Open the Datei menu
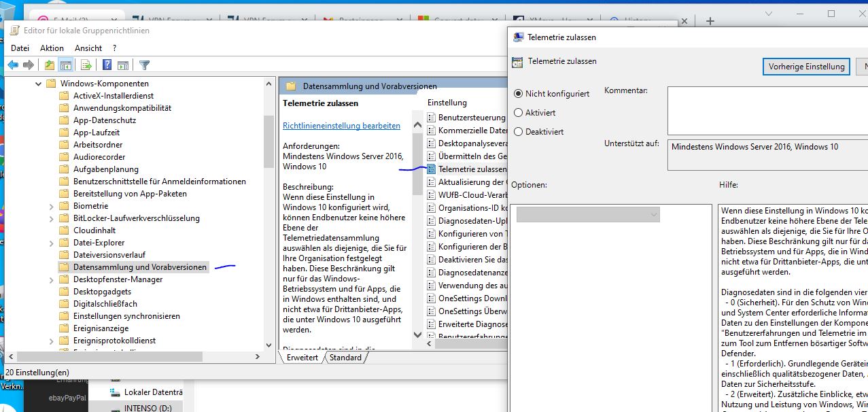The image size is (868, 412). 20,48
